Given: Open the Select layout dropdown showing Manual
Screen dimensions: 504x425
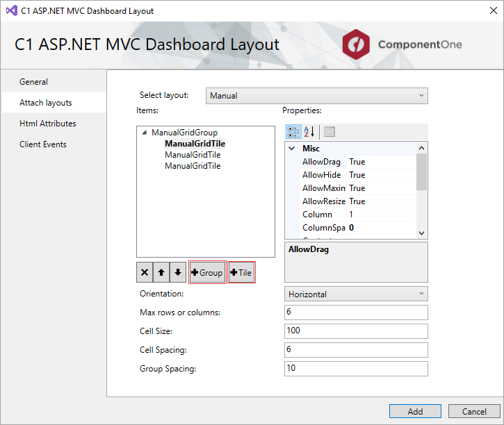Looking at the screenshot, I should pyautogui.click(x=317, y=96).
